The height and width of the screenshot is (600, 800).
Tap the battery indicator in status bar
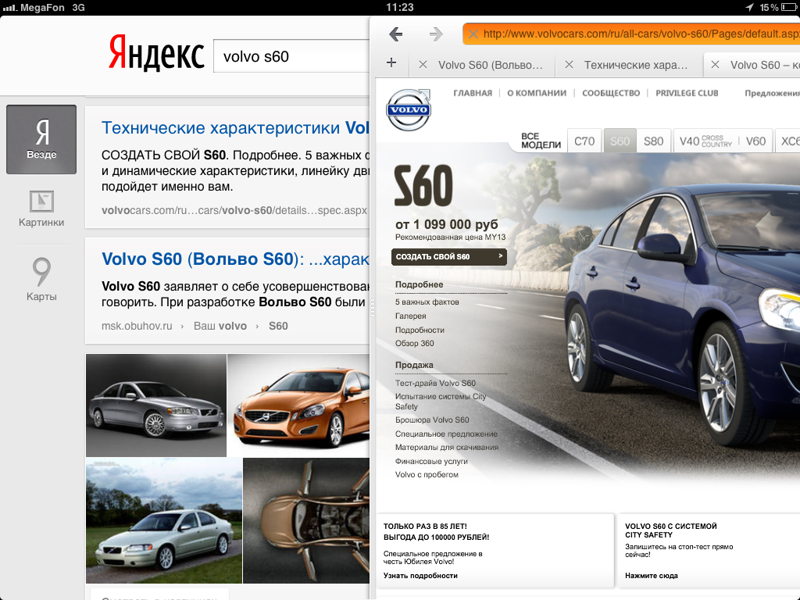(x=790, y=7)
